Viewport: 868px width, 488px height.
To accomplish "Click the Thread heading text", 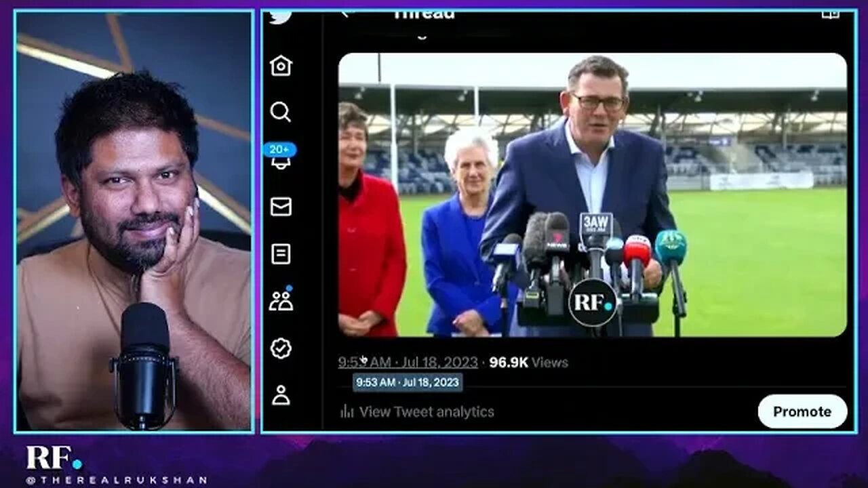I will (x=424, y=14).
